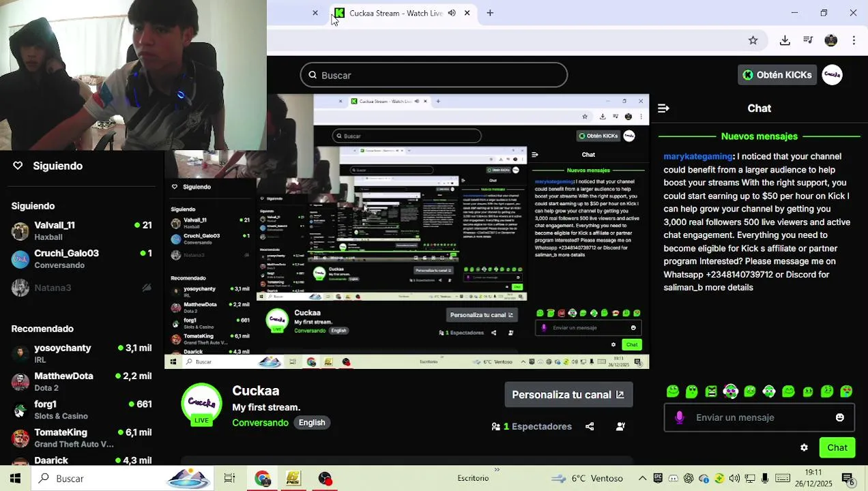Open Valvall_11 channel avatar
The width and height of the screenshot is (868, 491).
20,230
